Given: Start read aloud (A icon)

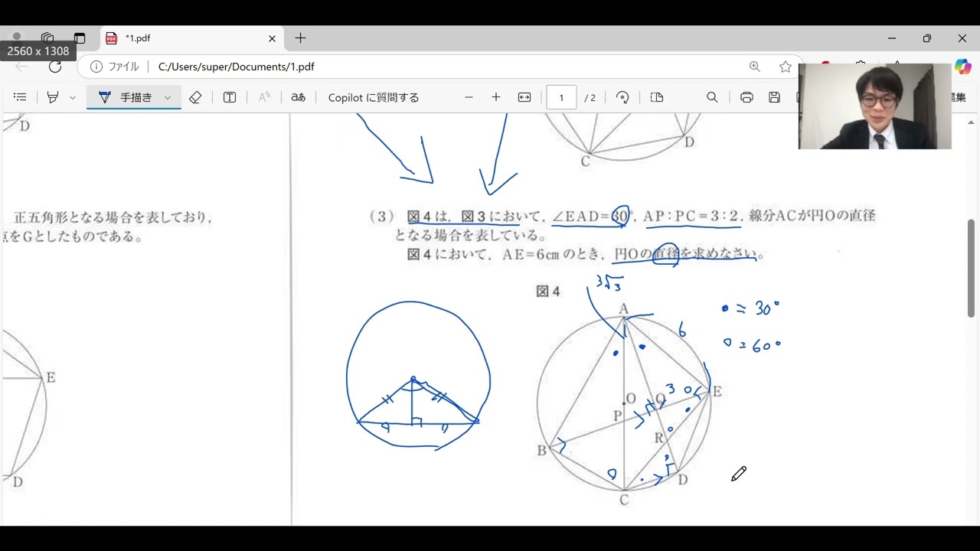Looking at the screenshot, I should coord(264,97).
